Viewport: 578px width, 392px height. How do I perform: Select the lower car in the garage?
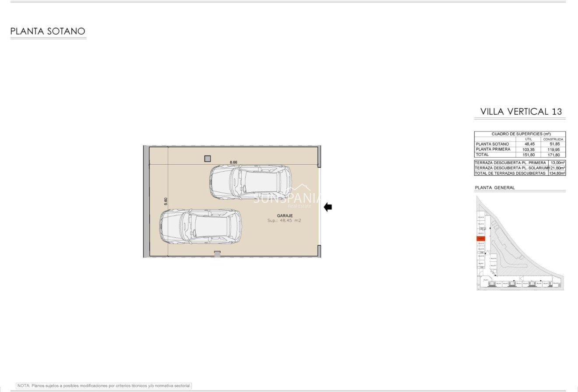200,226
